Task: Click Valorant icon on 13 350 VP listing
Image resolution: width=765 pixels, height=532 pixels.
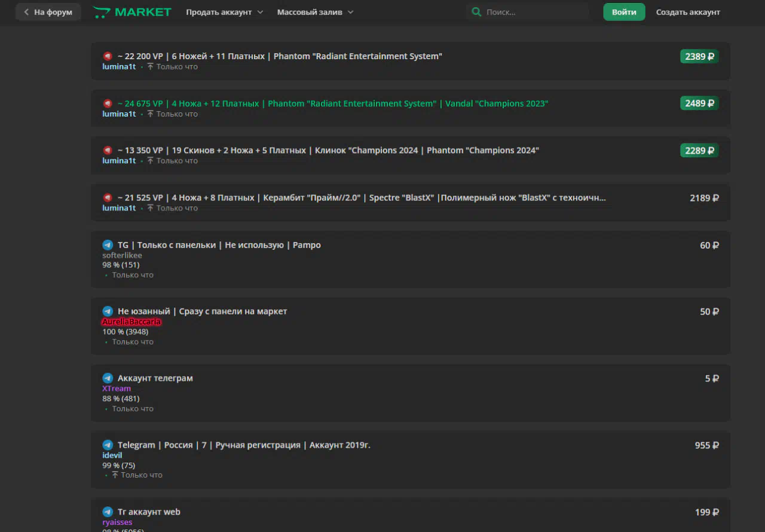Action: tap(108, 150)
